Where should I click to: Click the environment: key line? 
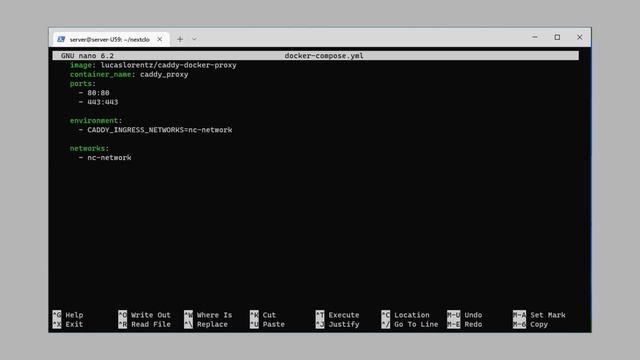(96, 121)
